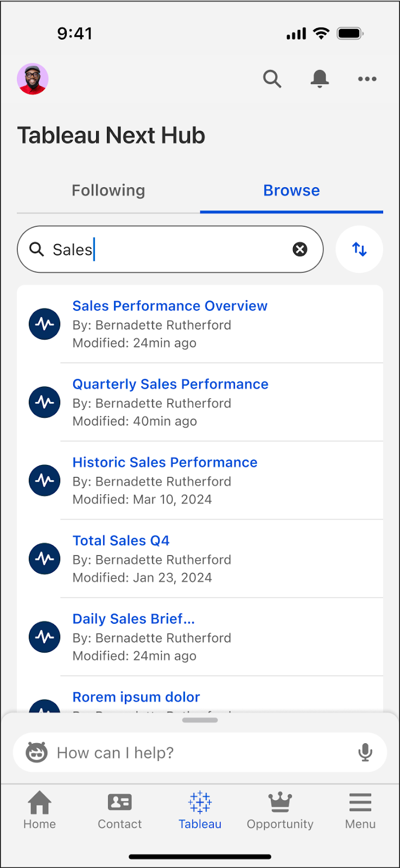Tap the bottom sheet drag handle
The height and width of the screenshot is (868, 400).
click(200, 720)
